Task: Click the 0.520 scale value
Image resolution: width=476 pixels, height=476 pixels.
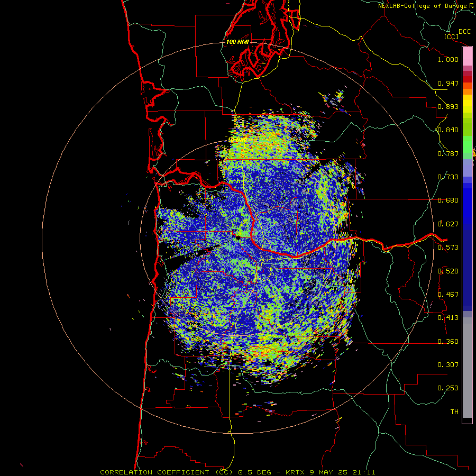Action: (448, 271)
